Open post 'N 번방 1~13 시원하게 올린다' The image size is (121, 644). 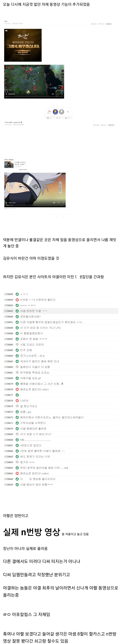pos(38,300)
